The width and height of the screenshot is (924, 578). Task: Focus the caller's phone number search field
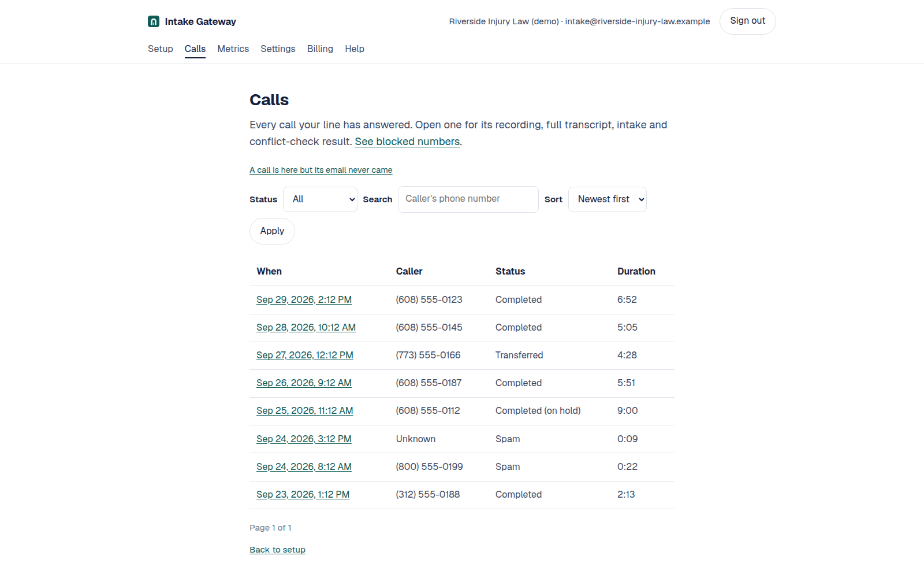click(468, 199)
